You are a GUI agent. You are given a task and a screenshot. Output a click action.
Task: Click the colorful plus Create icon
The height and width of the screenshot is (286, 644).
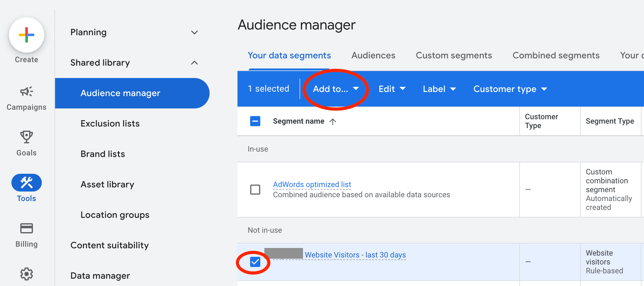(x=27, y=35)
